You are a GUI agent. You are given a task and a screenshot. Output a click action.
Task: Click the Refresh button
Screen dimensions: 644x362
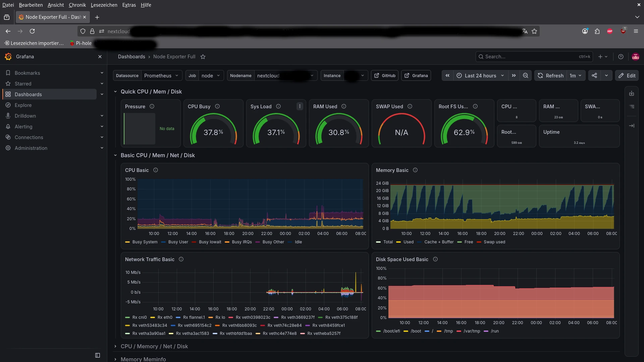tap(550, 75)
